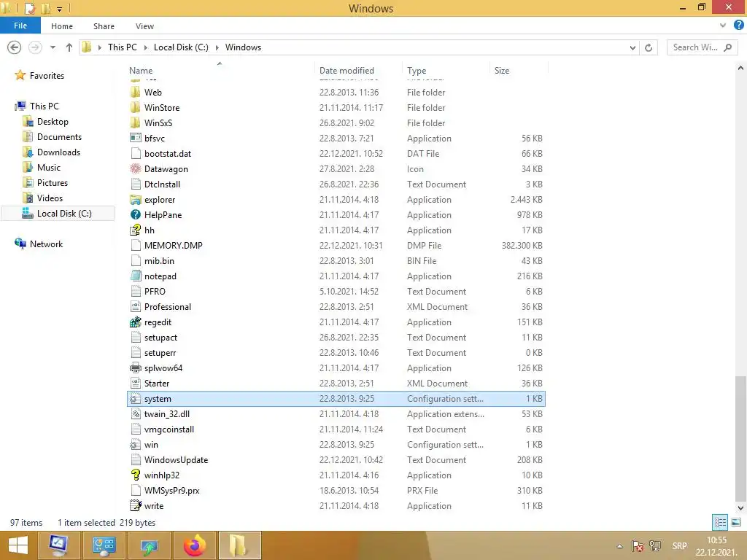Select the twain_32.dll file icon
Viewport: 747px width, 560px height.
point(136,414)
